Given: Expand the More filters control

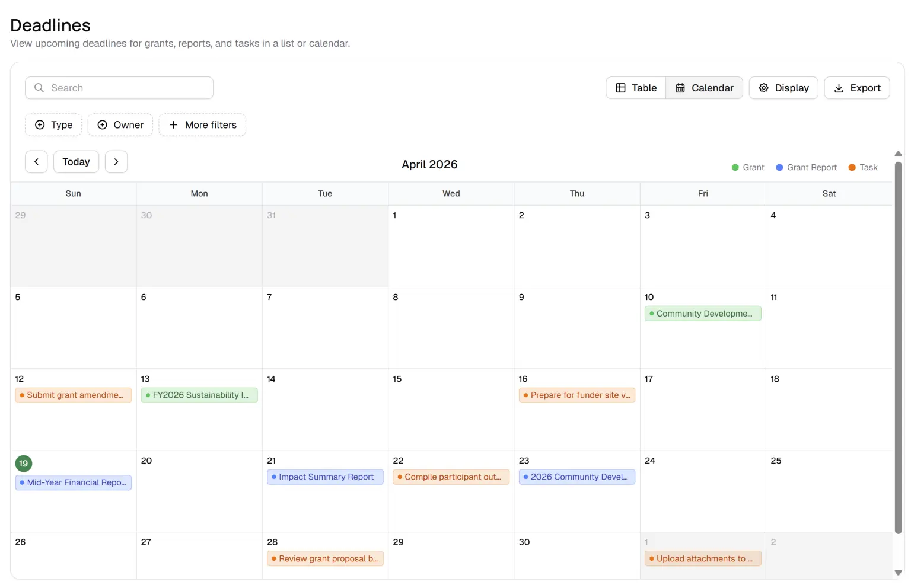Looking at the screenshot, I should [202, 124].
